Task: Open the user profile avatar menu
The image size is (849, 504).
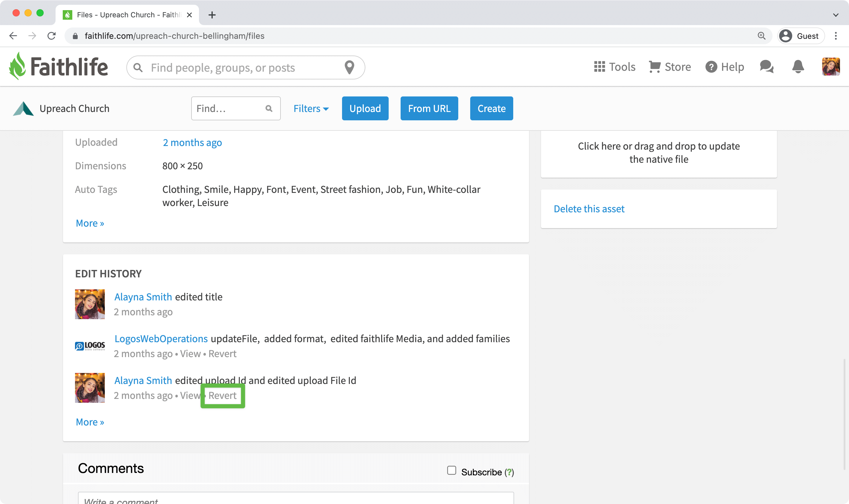Action: tap(831, 67)
